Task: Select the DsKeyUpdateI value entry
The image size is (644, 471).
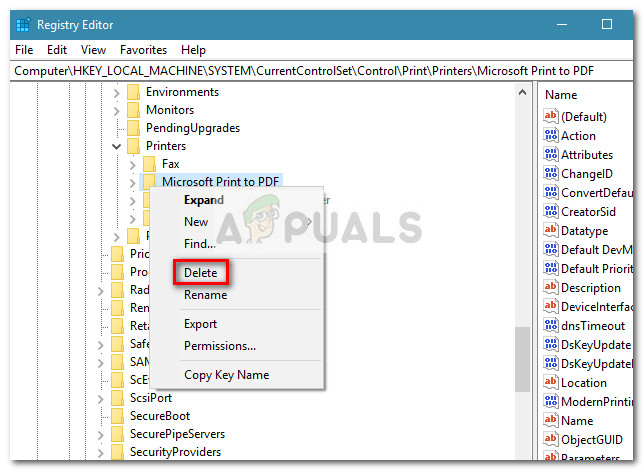Action: 596,363
